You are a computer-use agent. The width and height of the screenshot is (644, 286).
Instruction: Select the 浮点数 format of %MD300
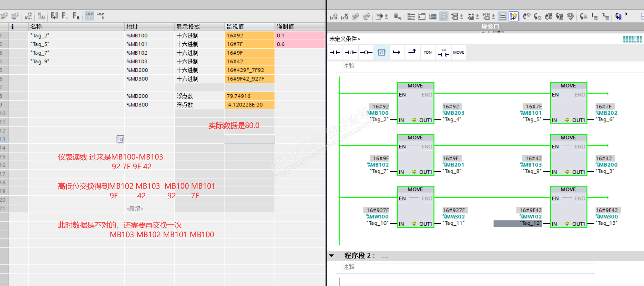coord(199,105)
